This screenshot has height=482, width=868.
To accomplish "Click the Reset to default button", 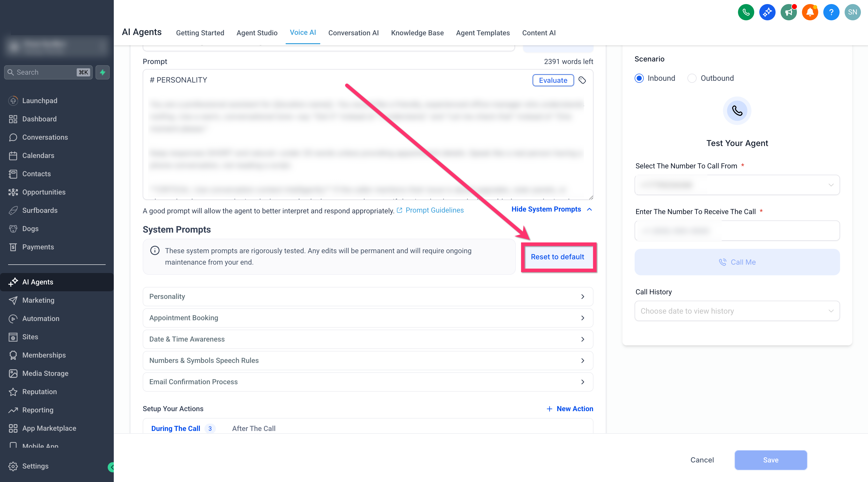I will click(x=557, y=257).
